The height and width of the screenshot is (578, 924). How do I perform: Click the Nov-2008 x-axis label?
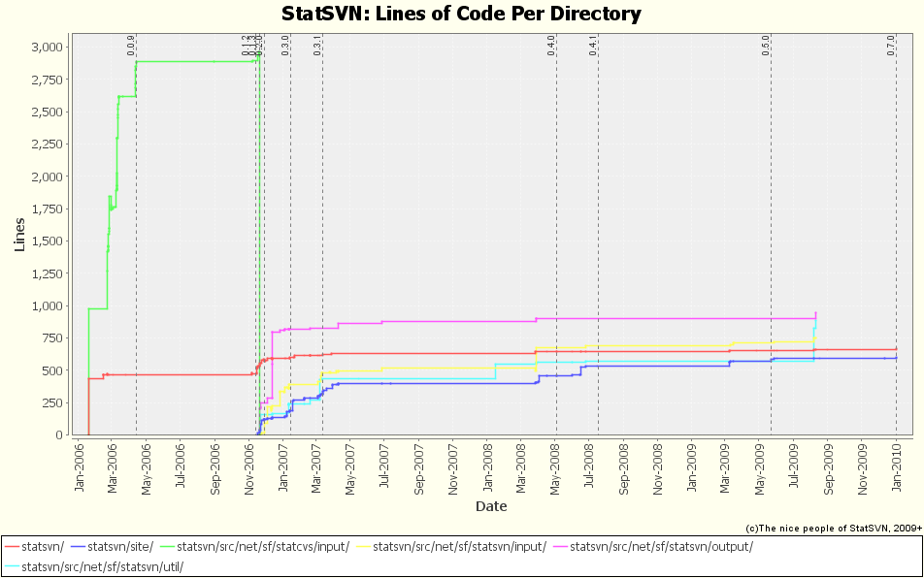click(658, 469)
